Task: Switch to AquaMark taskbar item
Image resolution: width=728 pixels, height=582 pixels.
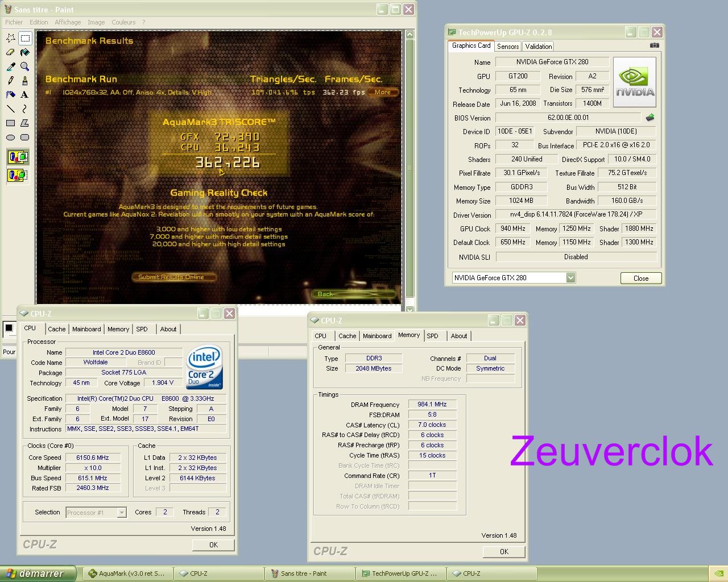Action: pyautogui.click(x=127, y=573)
